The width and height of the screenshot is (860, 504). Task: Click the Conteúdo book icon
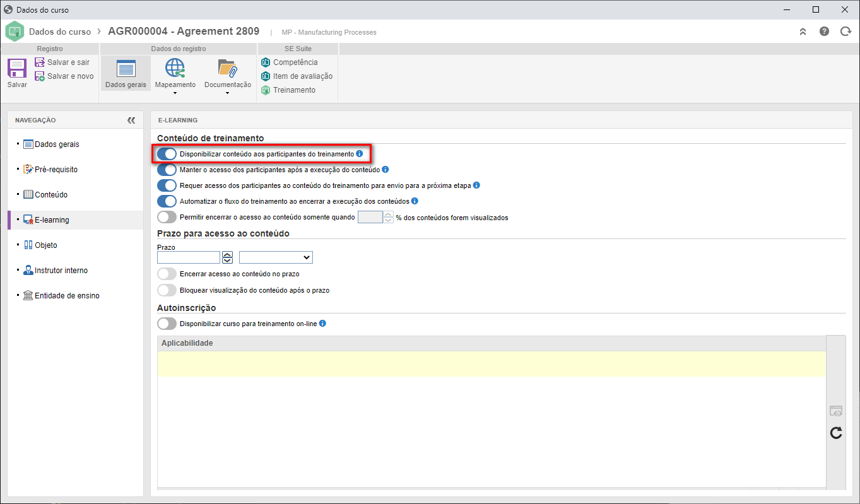[28, 195]
